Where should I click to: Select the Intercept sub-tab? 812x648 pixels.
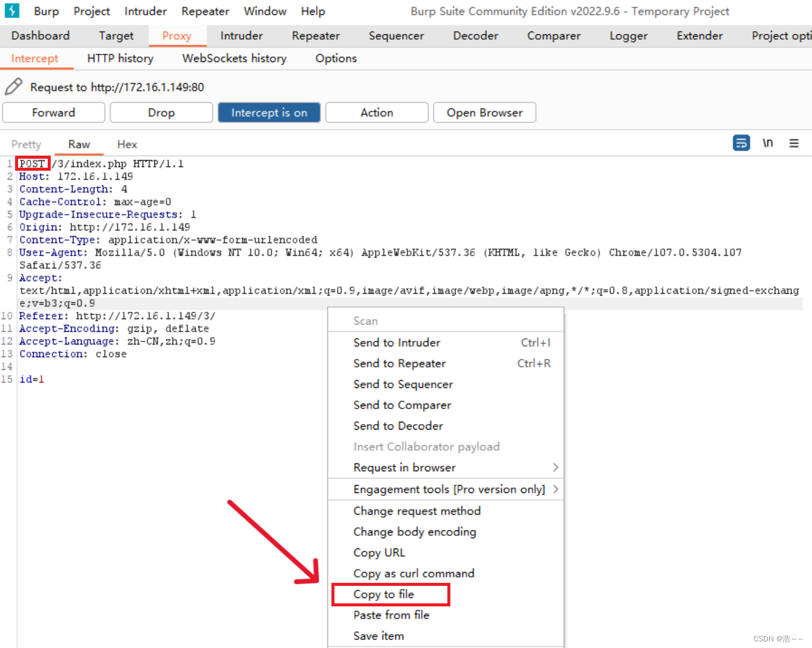coord(34,59)
